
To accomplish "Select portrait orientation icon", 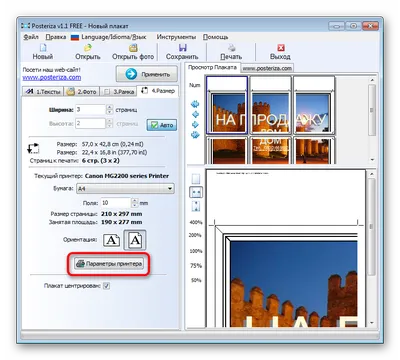I will (135, 240).
